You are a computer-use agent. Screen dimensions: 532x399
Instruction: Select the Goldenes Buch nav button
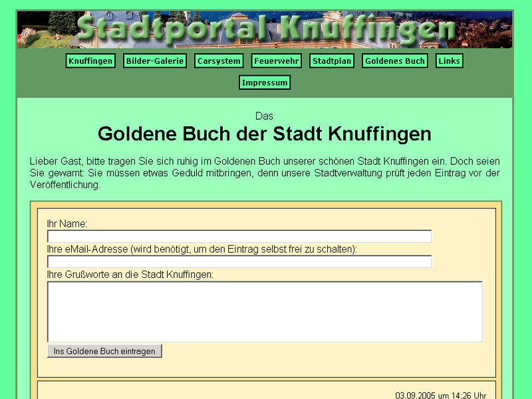pos(395,61)
